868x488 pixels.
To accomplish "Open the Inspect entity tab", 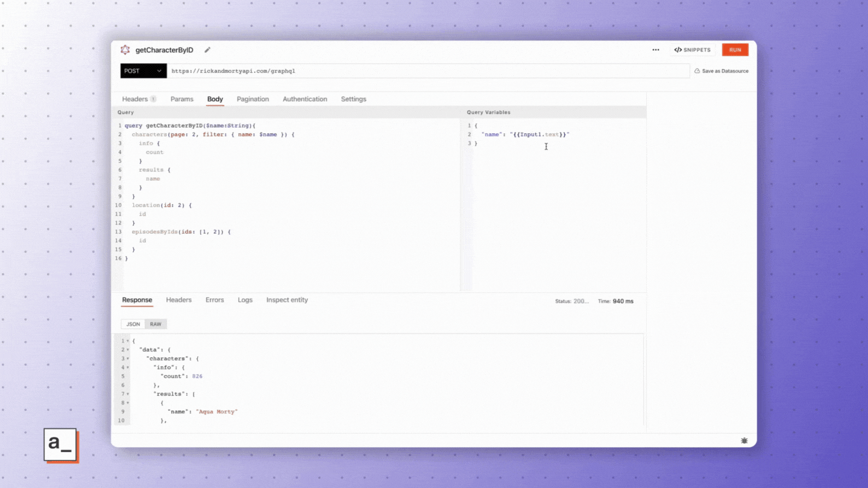I will pos(287,300).
